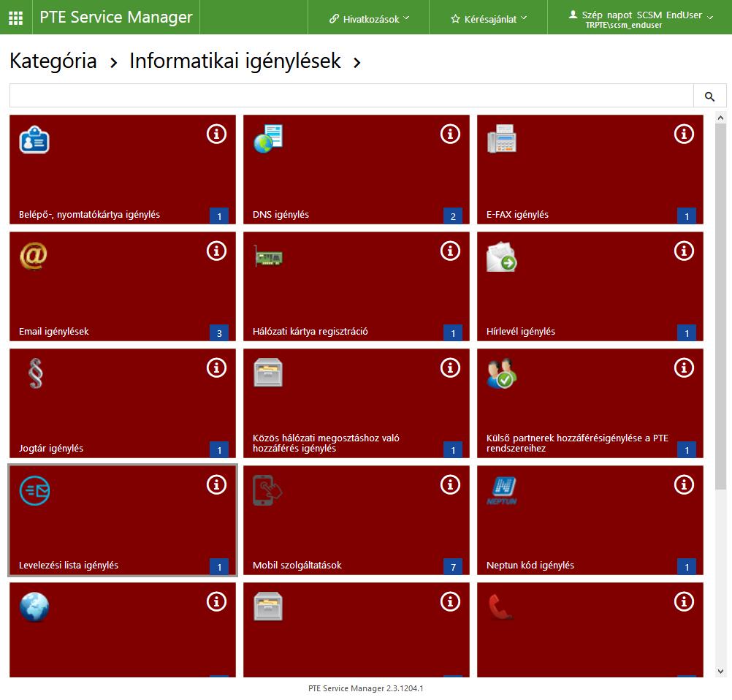This screenshot has height=700, width=732.
Task: Click the fax machine icon on E-FAX igénylés
Action: tap(502, 139)
